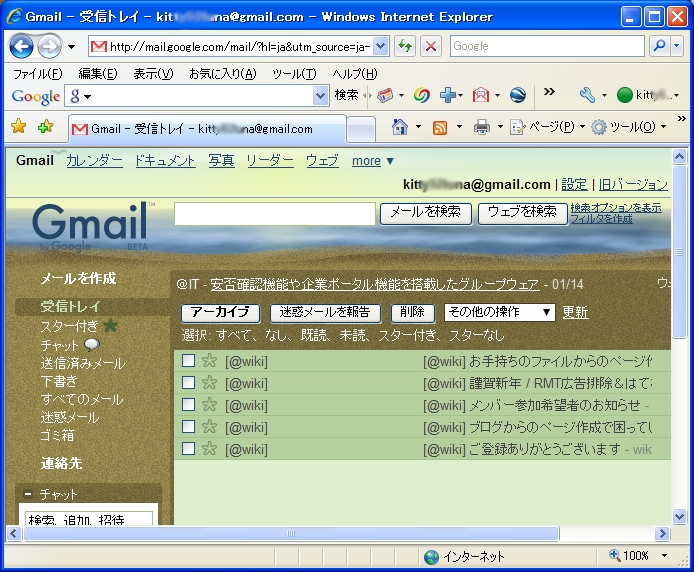Open the 設定 settings link
This screenshot has height=572, width=694.
click(x=574, y=185)
